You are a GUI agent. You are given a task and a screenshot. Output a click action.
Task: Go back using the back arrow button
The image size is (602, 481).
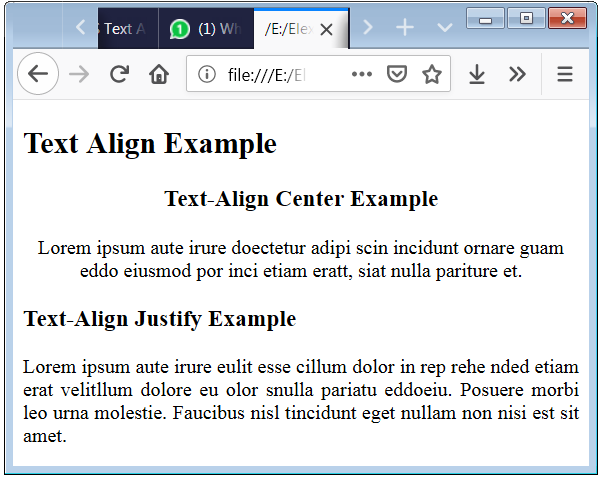(x=38, y=74)
